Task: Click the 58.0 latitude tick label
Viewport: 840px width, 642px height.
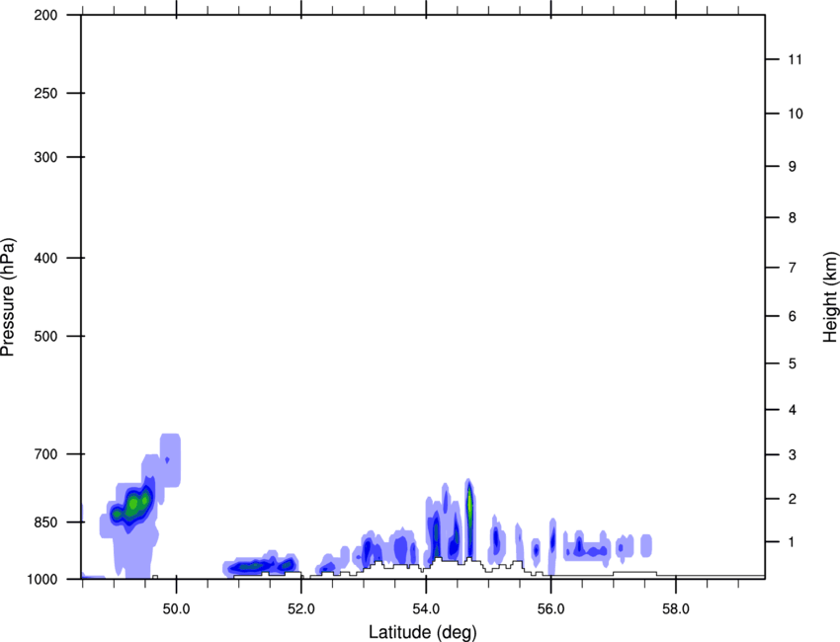Action: tap(676, 609)
